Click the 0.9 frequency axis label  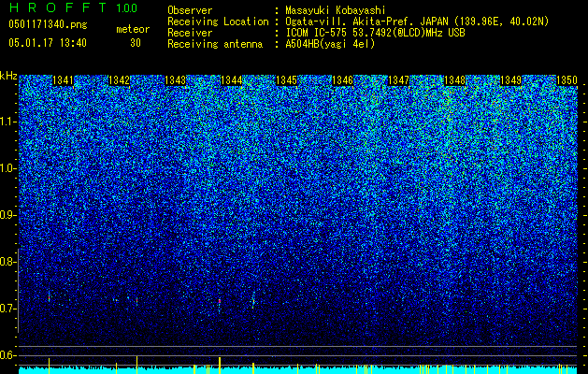click(7, 215)
